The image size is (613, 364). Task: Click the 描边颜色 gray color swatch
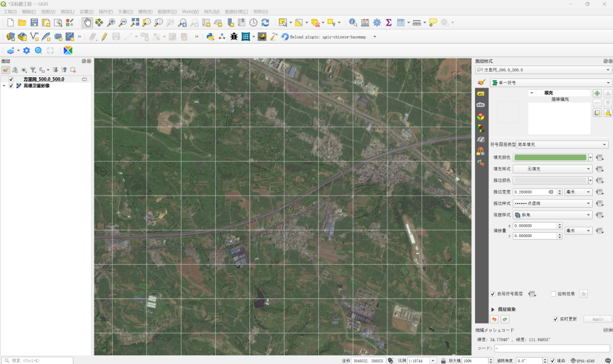pos(550,181)
